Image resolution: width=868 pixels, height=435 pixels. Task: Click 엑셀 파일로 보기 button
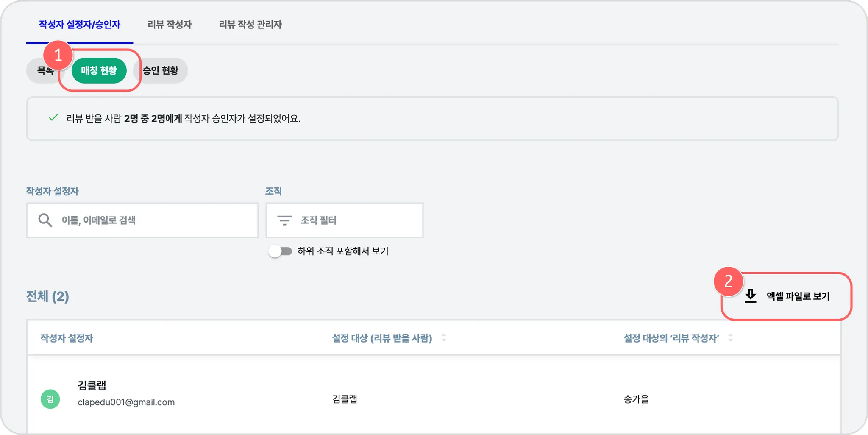(787, 296)
